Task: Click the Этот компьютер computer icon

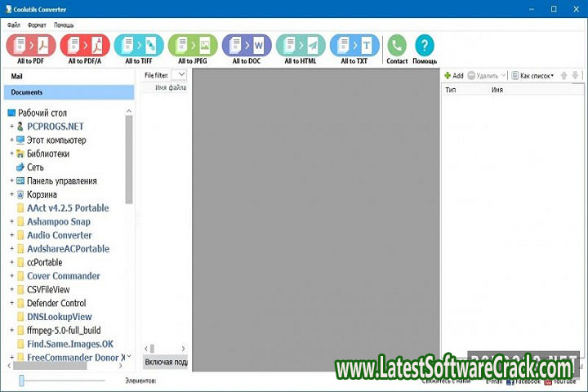Action: click(x=20, y=140)
